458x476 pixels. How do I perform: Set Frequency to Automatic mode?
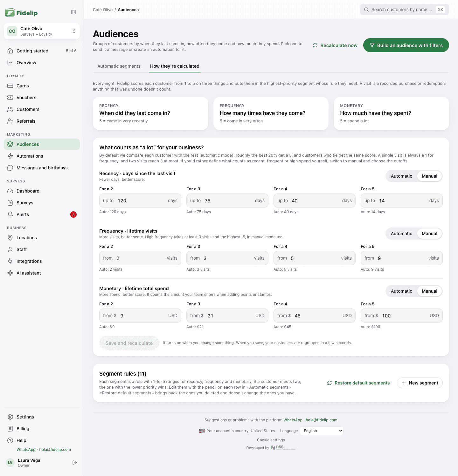pyautogui.click(x=401, y=234)
